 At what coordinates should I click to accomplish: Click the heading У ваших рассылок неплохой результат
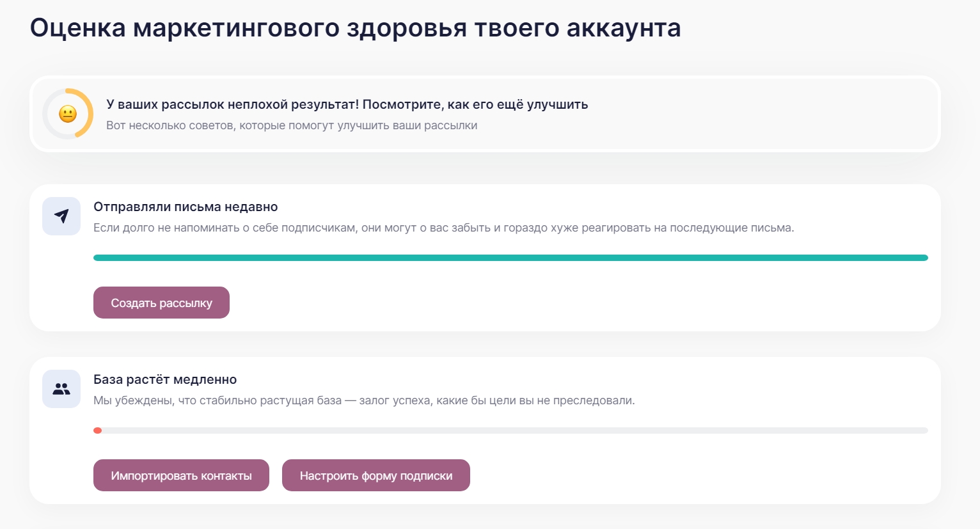tap(347, 104)
